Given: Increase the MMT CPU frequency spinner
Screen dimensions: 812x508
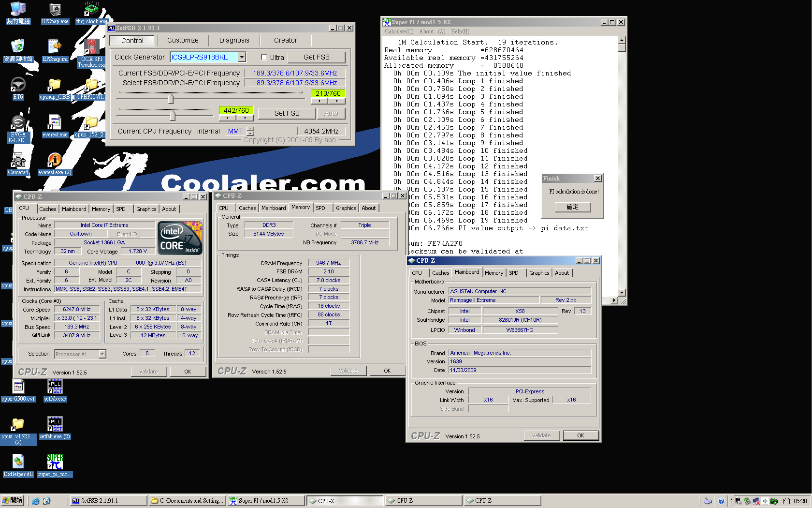Looking at the screenshot, I should 250,129.
